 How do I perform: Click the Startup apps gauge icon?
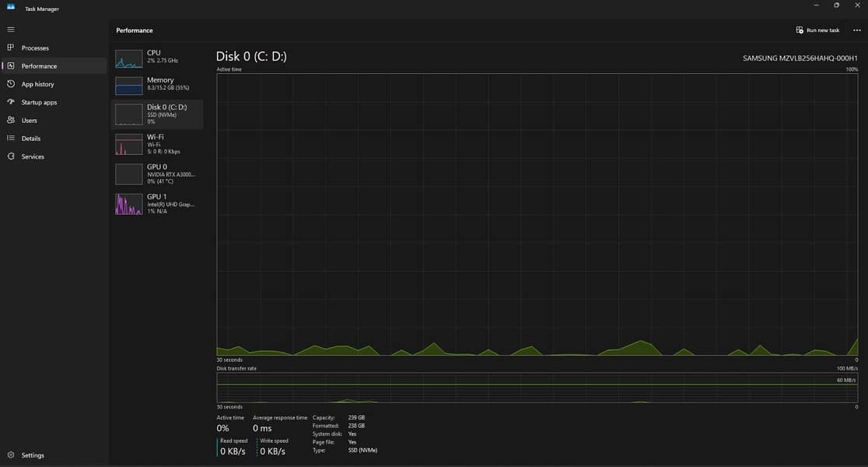11,102
